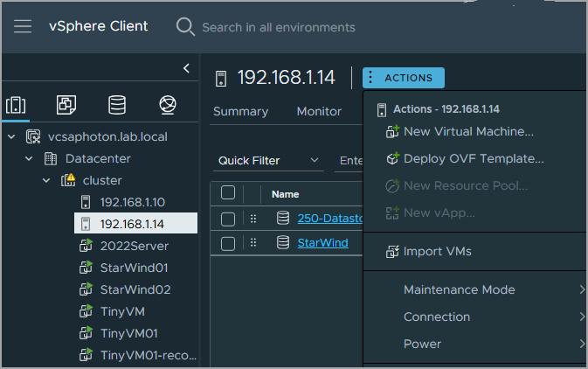Switch to Hosts and Clusters inventory view
588x369 pixels.
pyautogui.click(x=16, y=105)
